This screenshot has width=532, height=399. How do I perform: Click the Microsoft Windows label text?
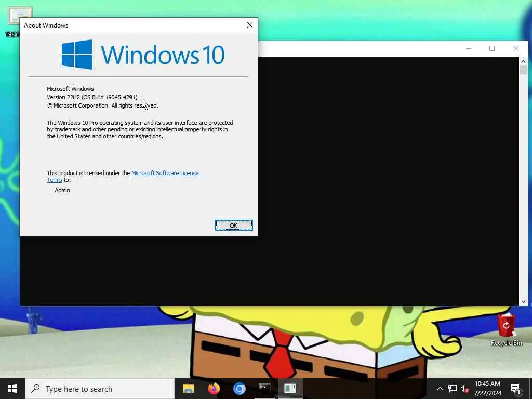click(70, 89)
